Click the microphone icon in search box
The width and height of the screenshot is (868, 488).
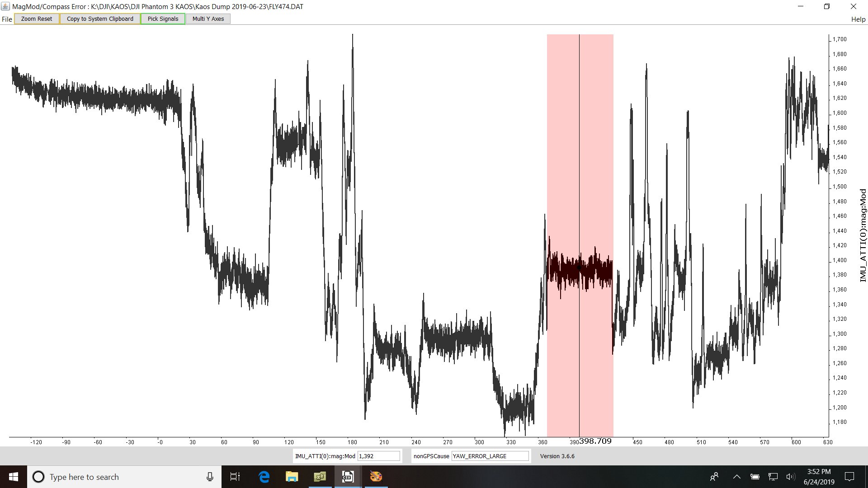(210, 477)
